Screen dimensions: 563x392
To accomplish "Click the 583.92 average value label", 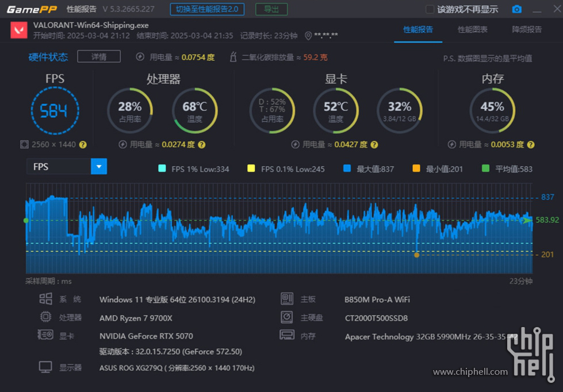I will pyautogui.click(x=547, y=220).
